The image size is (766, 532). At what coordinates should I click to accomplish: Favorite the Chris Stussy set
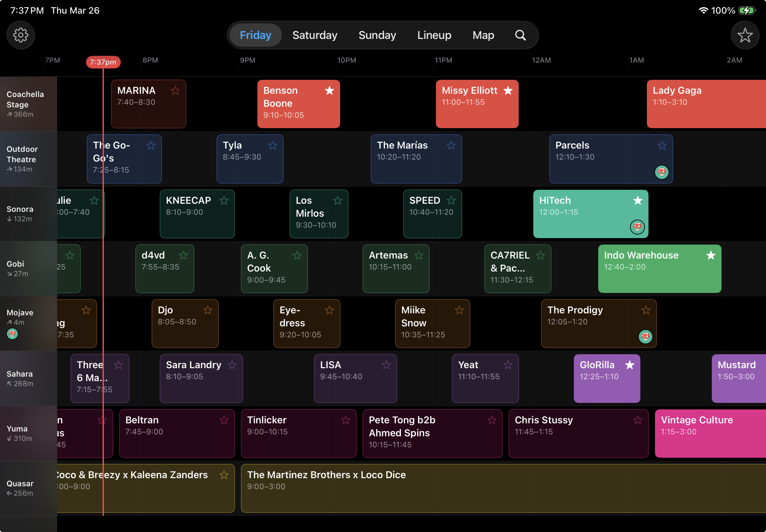pos(637,420)
